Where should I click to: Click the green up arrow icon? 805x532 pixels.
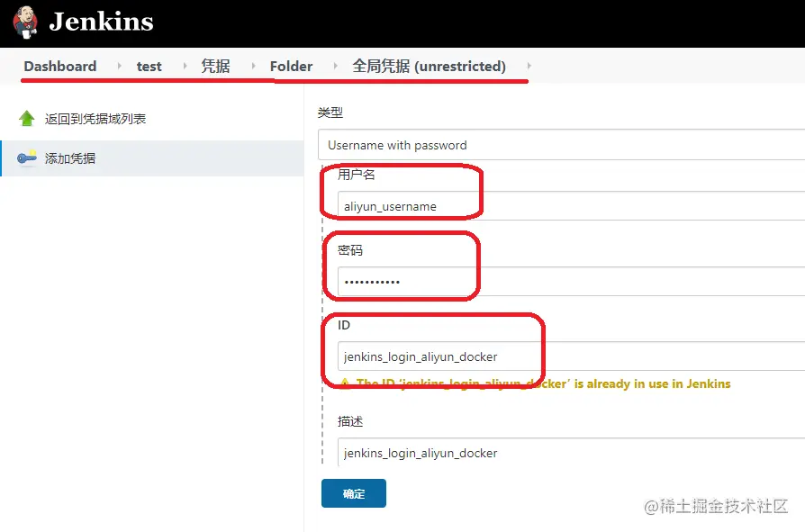tap(27, 119)
